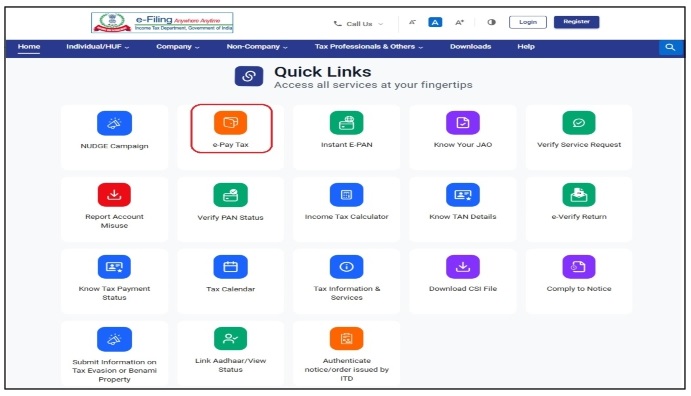This screenshot has height=396, width=691.
Task: Click the Download CSI File label
Action: click(x=463, y=289)
